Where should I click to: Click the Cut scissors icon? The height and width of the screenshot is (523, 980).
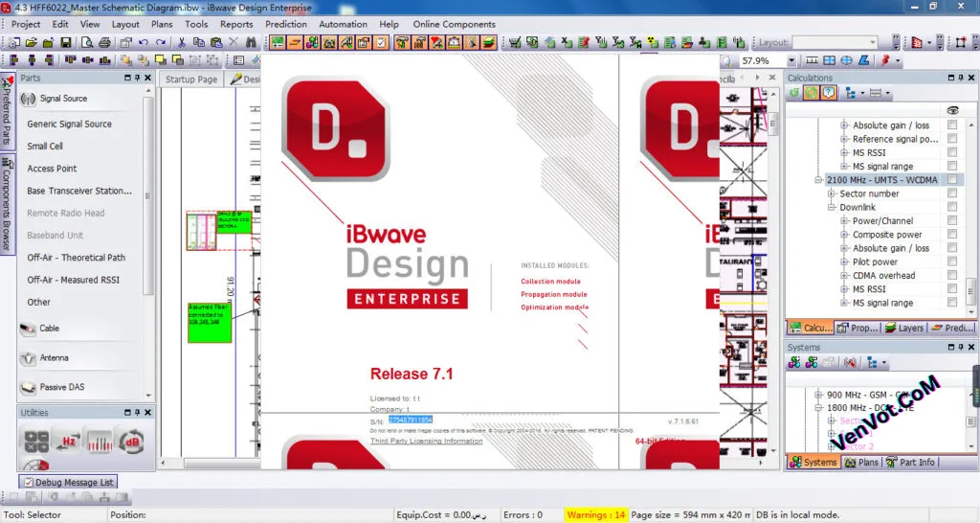point(181,42)
